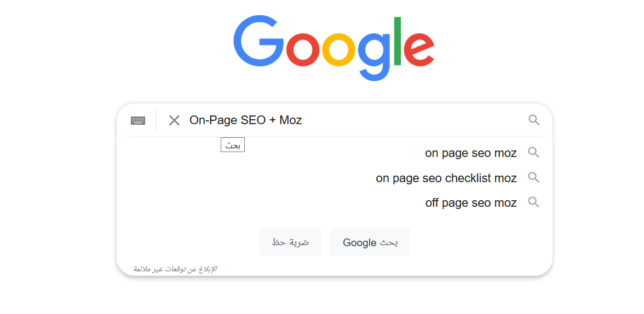
Task: Open the virtual keyboard input tool
Action: tap(138, 120)
